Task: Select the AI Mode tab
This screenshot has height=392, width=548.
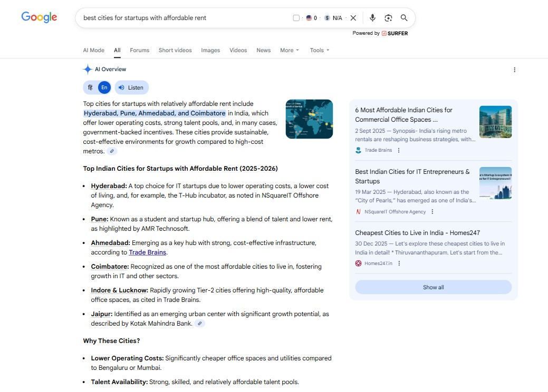Action: pos(93,50)
